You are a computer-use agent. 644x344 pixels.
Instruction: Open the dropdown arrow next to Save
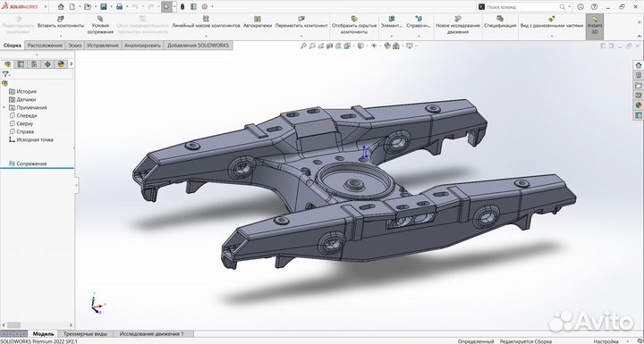point(111,7)
